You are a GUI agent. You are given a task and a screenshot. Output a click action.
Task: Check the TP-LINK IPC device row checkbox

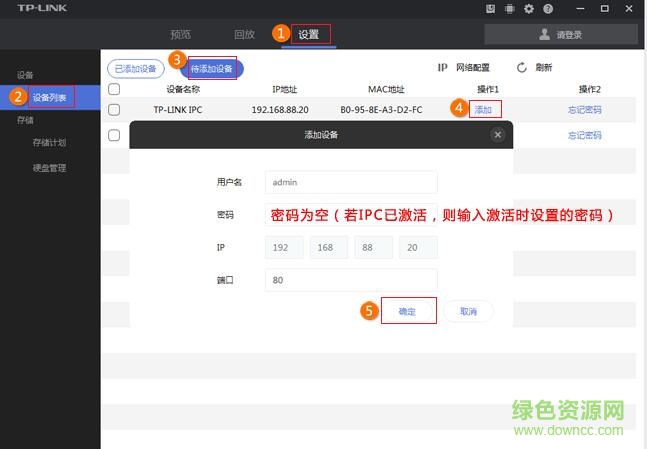coord(114,109)
